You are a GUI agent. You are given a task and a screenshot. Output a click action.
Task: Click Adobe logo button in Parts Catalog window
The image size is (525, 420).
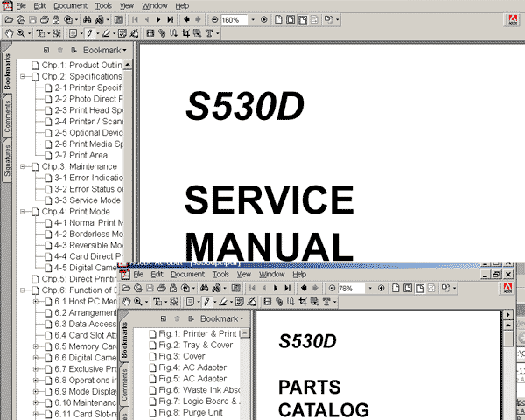pyautogui.click(x=507, y=289)
